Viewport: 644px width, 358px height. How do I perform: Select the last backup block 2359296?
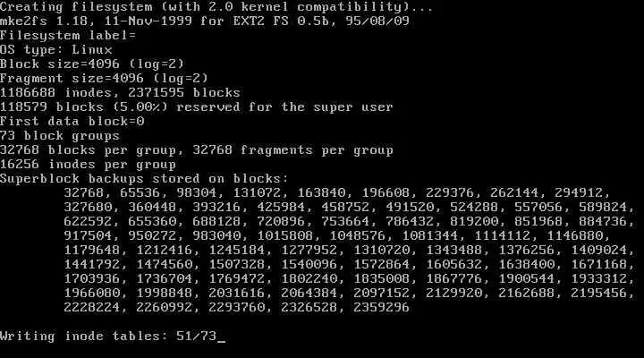(x=381, y=308)
